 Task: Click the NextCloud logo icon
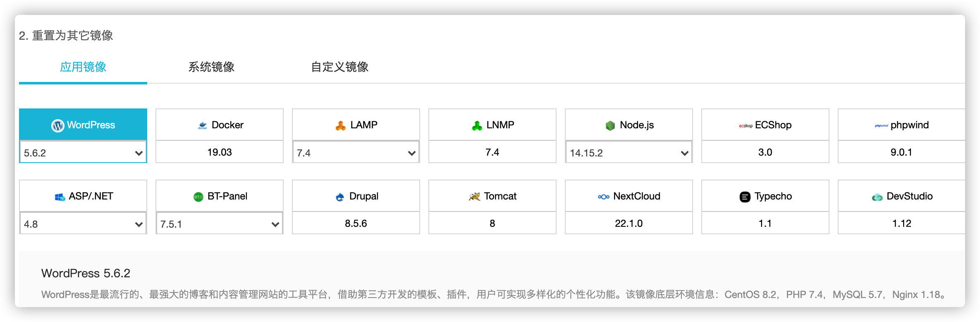coord(604,197)
